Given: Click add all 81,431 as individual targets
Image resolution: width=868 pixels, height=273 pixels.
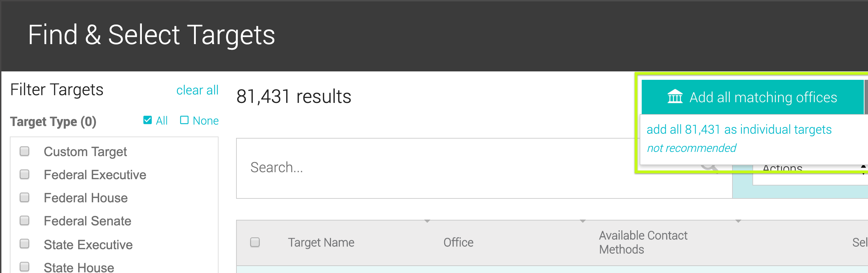Looking at the screenshot, I should (739, 129).
